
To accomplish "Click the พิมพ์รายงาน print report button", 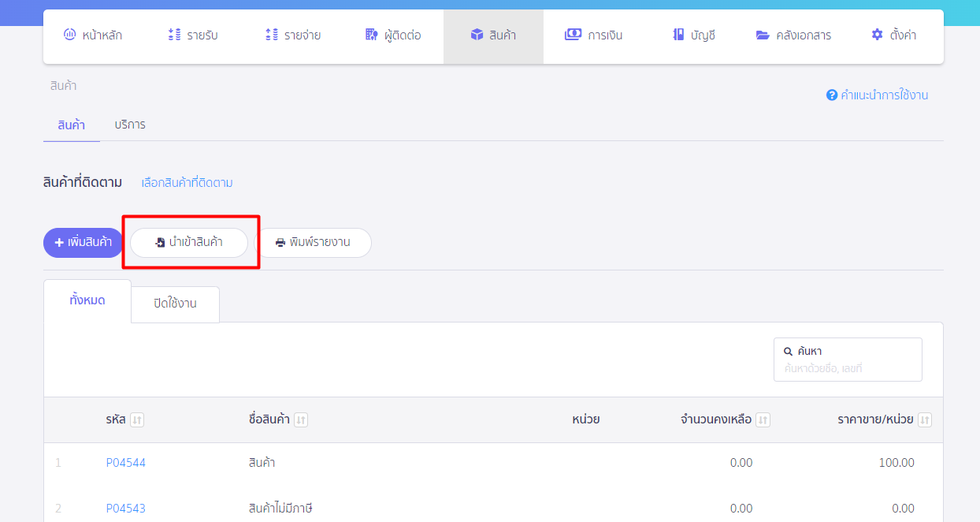I will pyautogui.click(x=313, y=243).
